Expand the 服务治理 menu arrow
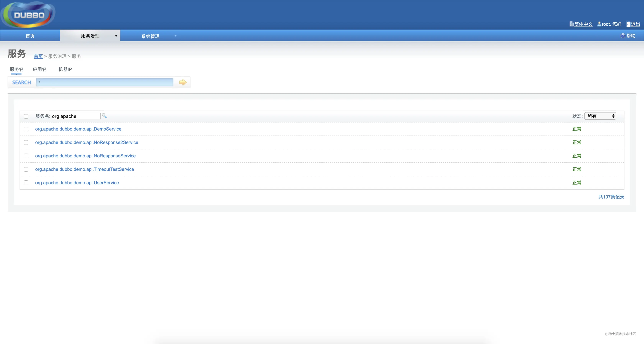This screenshot has width=644, height=344. 116,36
